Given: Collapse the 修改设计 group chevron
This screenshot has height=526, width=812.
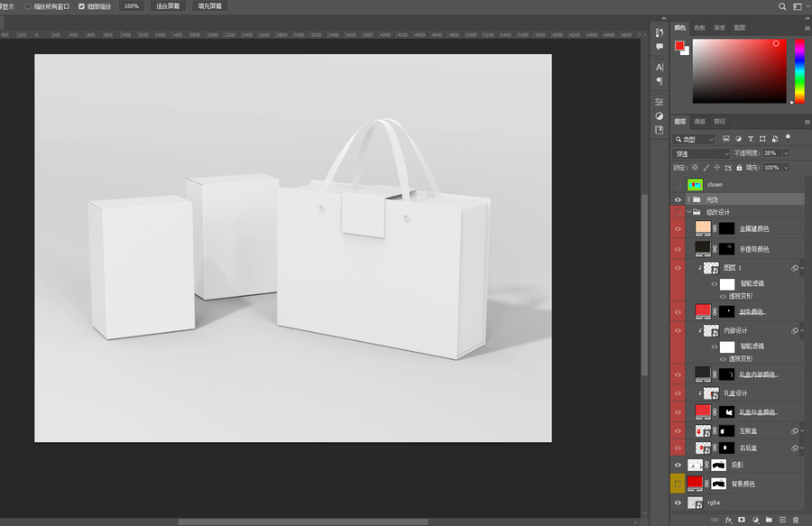Looking at the screenshot, I should [688, 212].
